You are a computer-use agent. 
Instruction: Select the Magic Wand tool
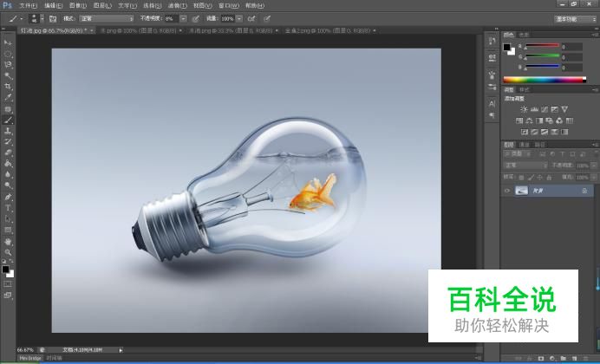(8, 75)
